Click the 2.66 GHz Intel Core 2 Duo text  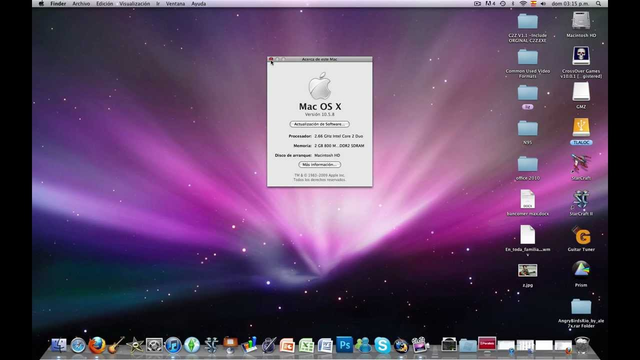(338, 136)
